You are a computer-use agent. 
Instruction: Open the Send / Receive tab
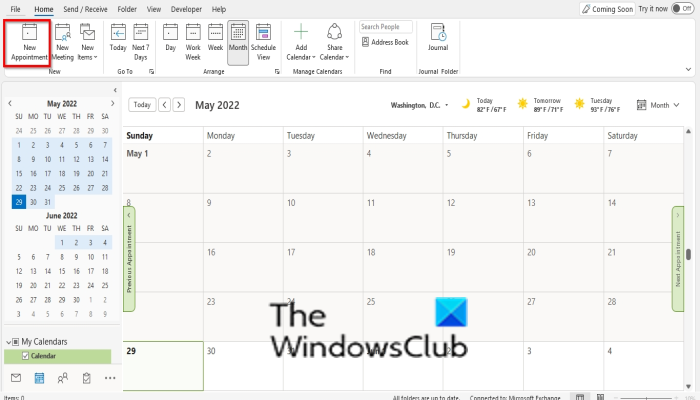click(x=85, y=9)
